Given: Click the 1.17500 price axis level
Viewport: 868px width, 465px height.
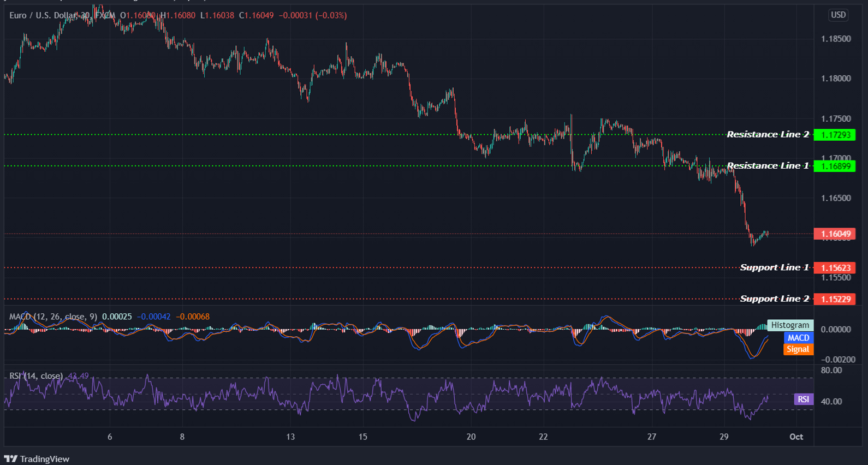Looking at the screenshot, I should tap(836, 118).
